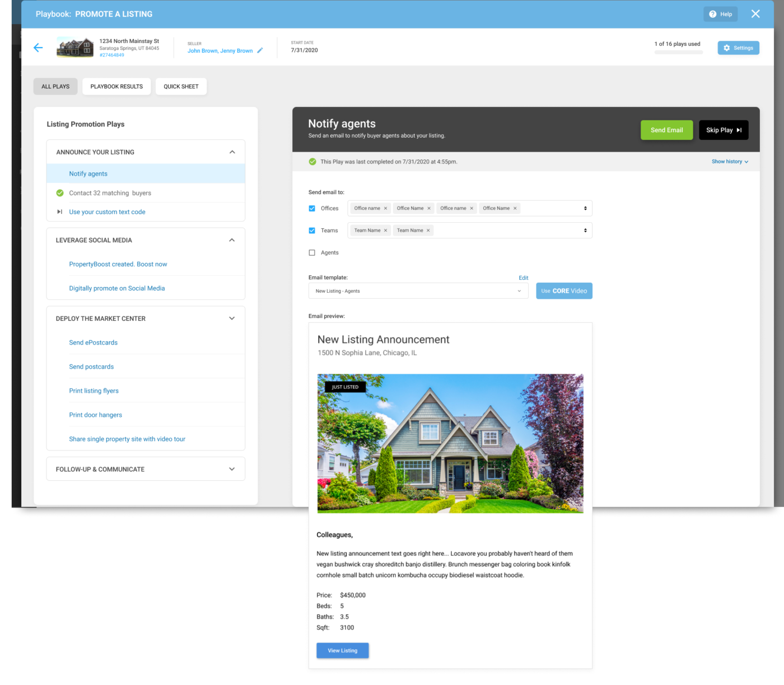This screenshot has height=685, width=784.
Task: Open the New Listing - Agents template dropdown
Action: (x=519, y=290)
